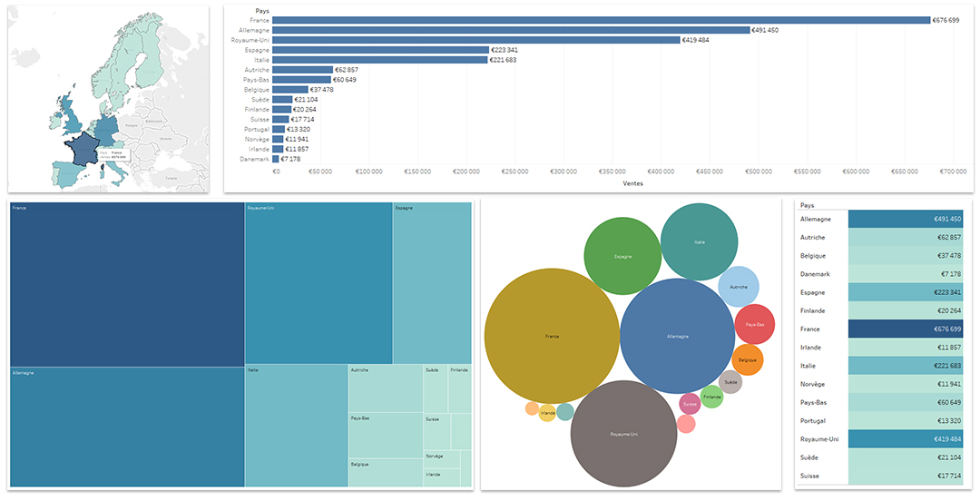Click the €700 000 tick on the Ventes axis
Image resolution: width=980 pixels, height=501 pixels.
(x=953, y=172)
